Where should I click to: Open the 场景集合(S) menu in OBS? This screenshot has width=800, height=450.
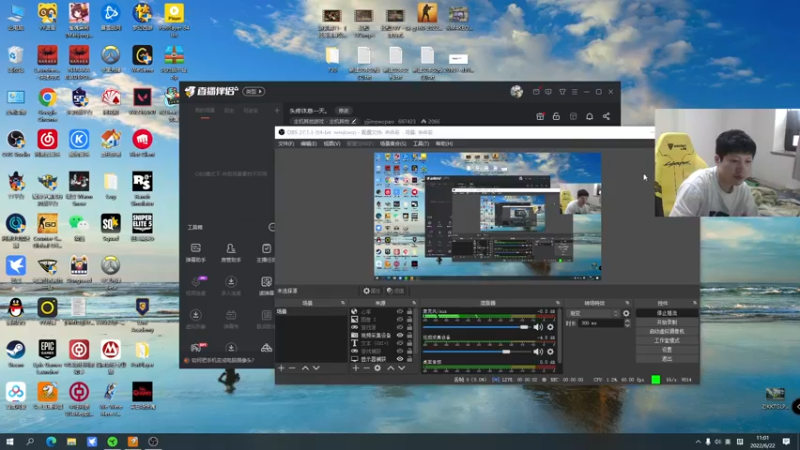[393, 144]
